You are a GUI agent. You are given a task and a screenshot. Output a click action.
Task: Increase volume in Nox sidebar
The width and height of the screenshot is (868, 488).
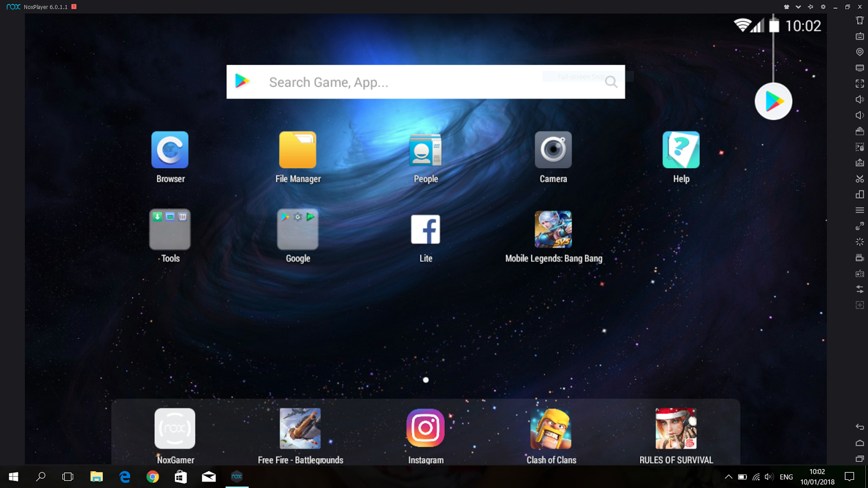point(860,99)
